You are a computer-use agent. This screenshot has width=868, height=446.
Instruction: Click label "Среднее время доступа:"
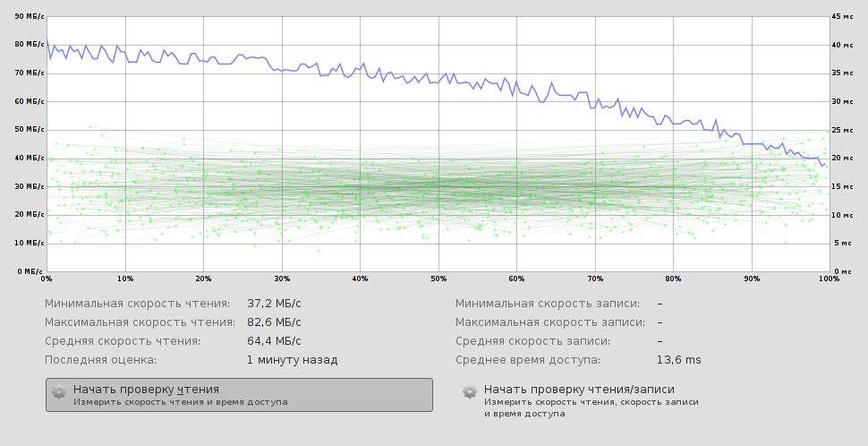tap(528, 360)
